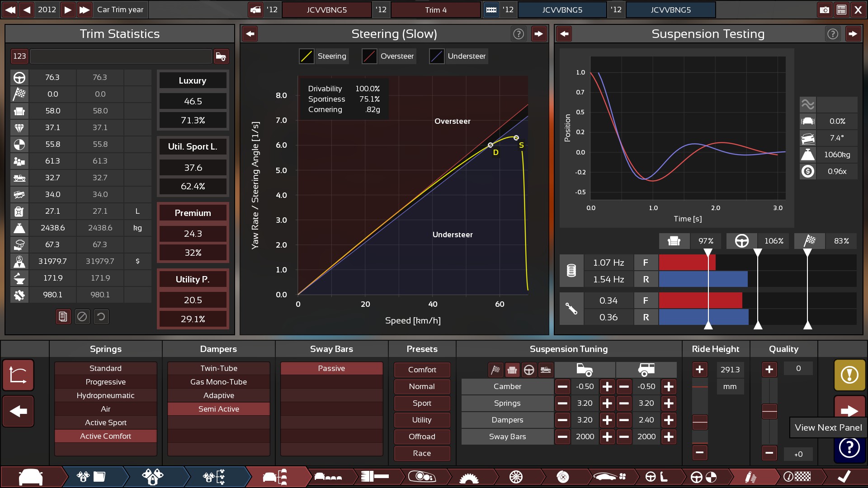This screenshot has height=488, width=868.
Task: Go back with the large left arrow button
Action: coord(18,411)
